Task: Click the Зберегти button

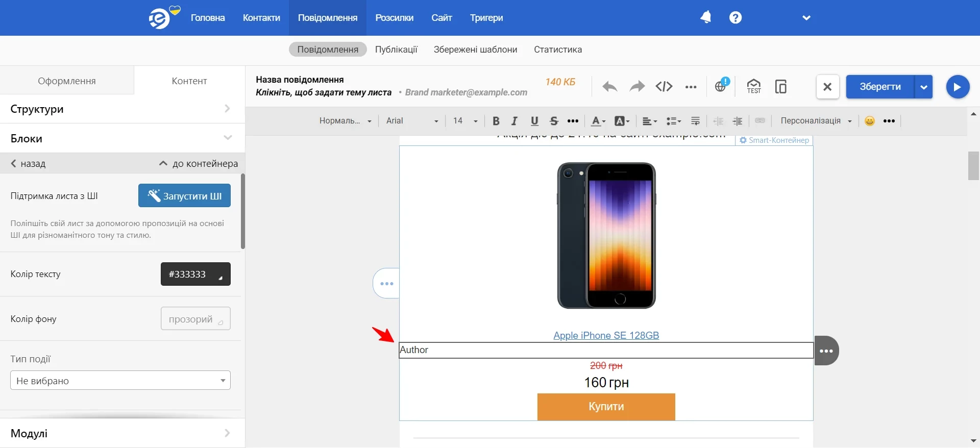Action: tap(880, 87)
